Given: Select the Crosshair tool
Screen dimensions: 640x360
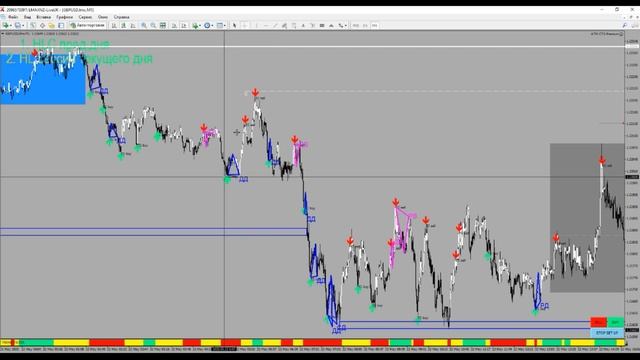Looking at the screenshot, I should [x=244, y=25].
